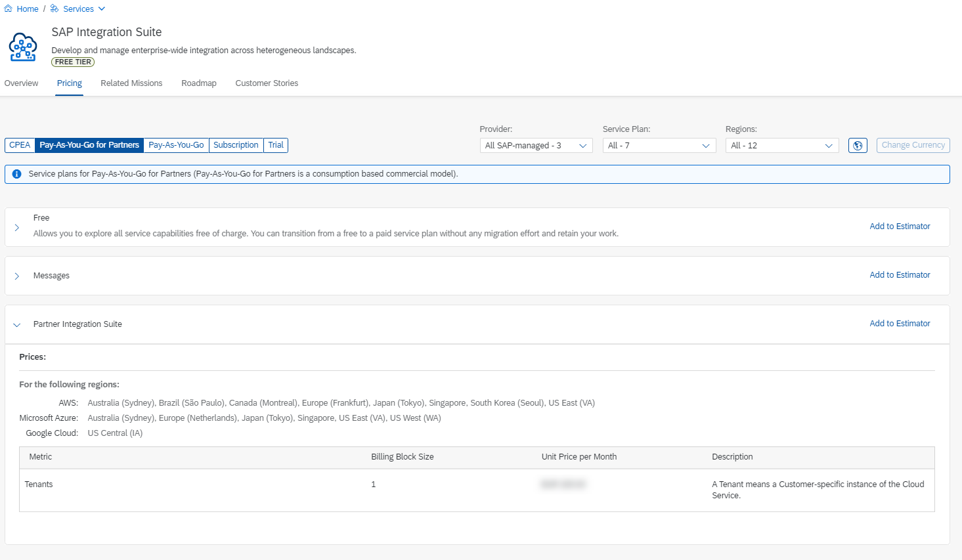Image resolution: width=962 pixels, height=560 pixels.
Task: Click the Free plan description text
Action: [x=326, y=234]
